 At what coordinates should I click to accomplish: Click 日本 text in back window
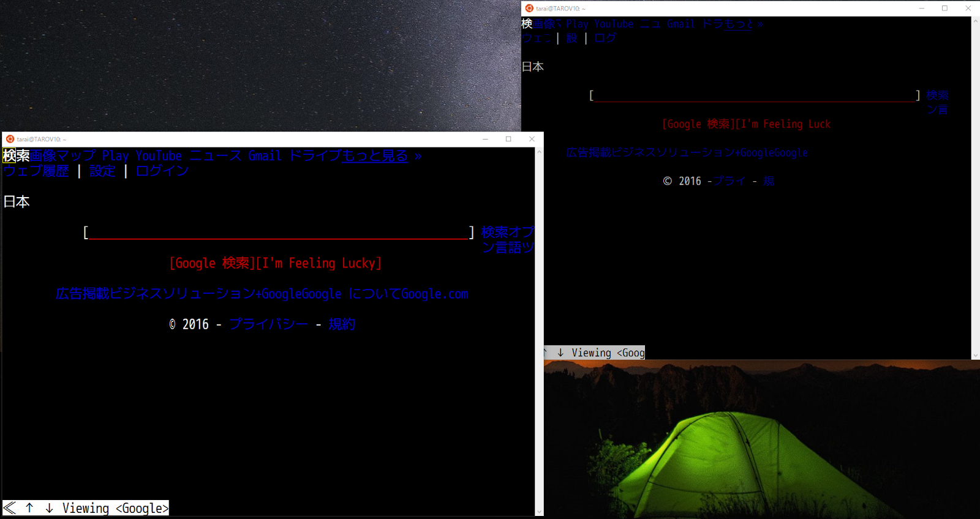point(532,67)
